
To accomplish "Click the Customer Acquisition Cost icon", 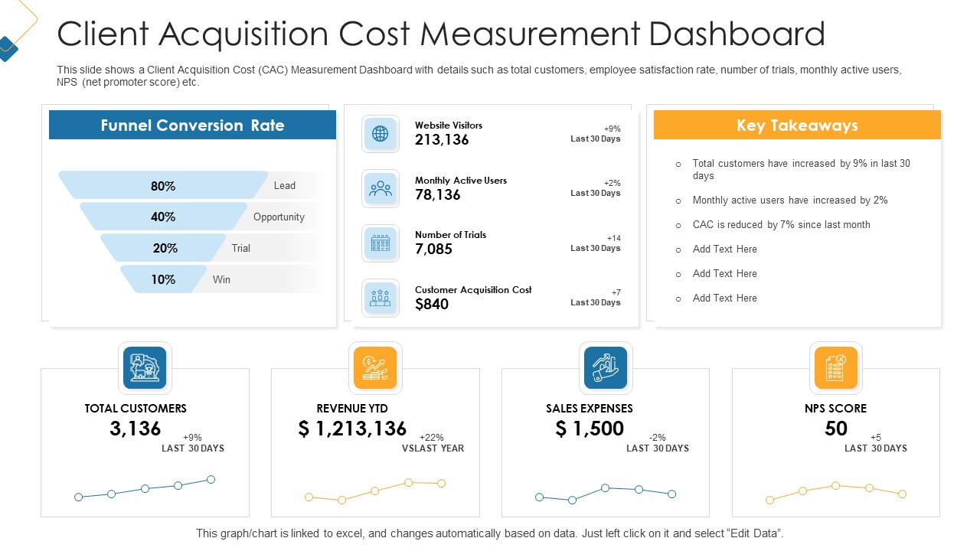I will pyautogui.click(x=381, y=298).
